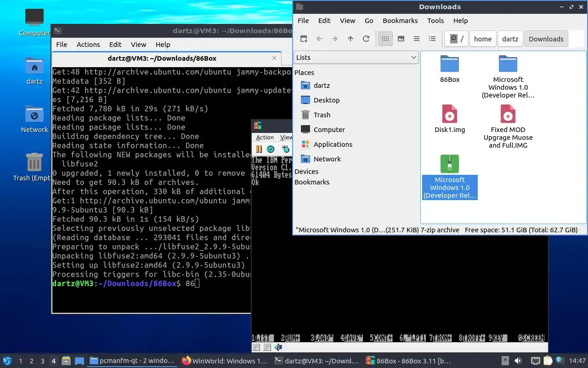Click the first 86Box status bar icon
Image resolution: width=588 pixels, height=368 pixels.
click(257, 347)
